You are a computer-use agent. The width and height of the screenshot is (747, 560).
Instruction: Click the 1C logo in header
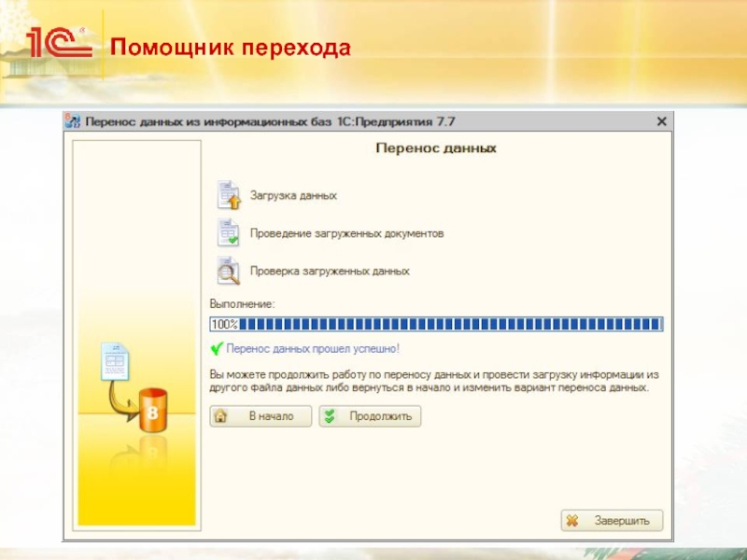click(59, 42)
